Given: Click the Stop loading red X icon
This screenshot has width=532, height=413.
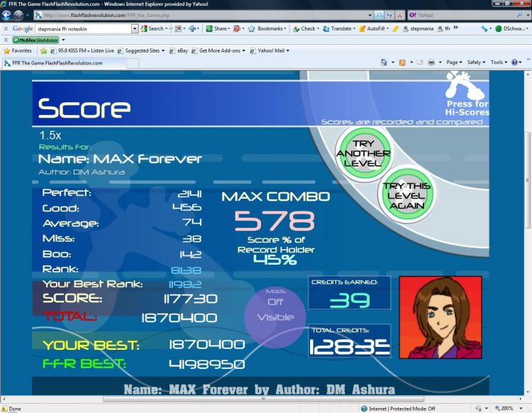Looking at the screenshot, I should (400, 16).
